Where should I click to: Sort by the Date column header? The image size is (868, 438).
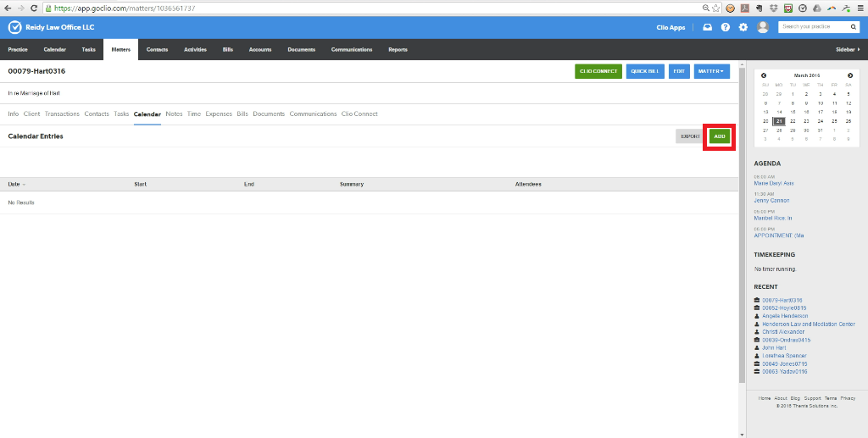click(17, 184)
